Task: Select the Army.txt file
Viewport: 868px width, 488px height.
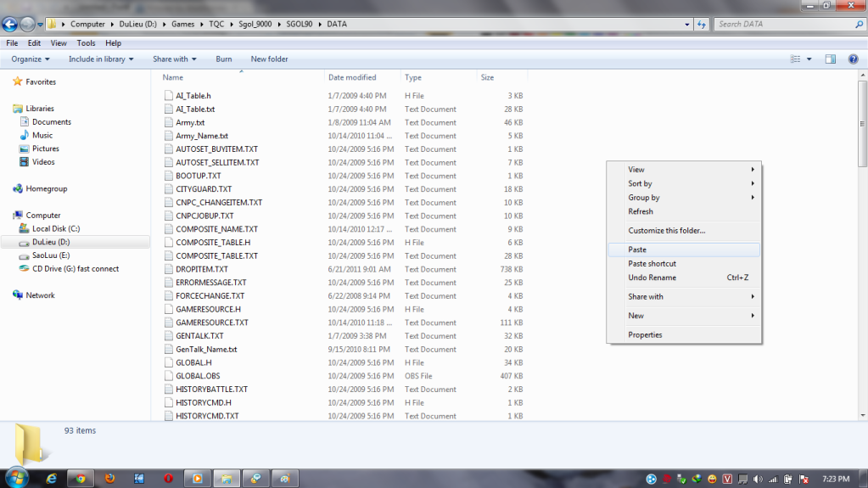Action: coord(190,122)
